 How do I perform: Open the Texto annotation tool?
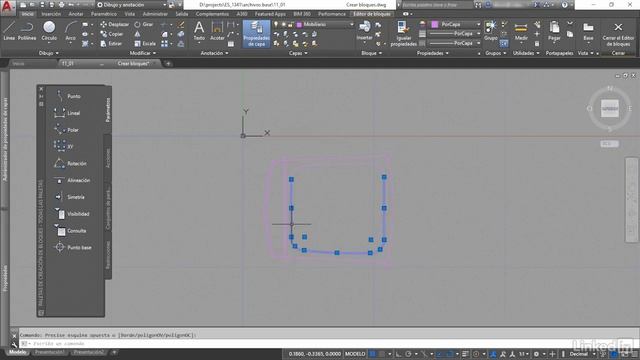(199, 31)
